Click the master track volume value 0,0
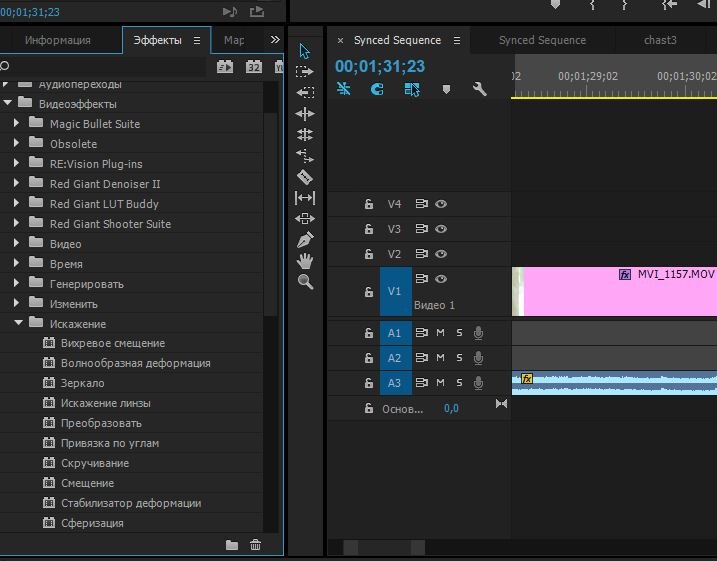This screenshot has width=717, height=561. coord(451,408)
